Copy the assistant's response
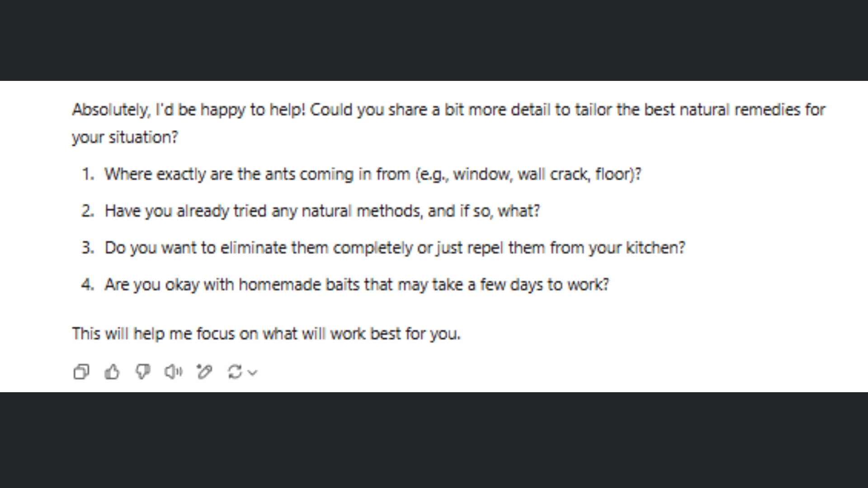The height and width of the screenshot is (488, 868). pyautogui.click(x=81, y=372)
